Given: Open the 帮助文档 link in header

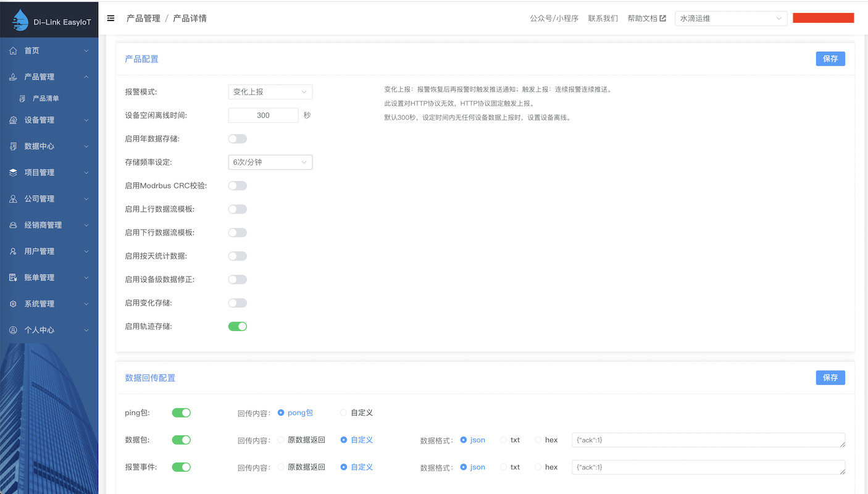Looking at the screenshot, I should [x=646, y=19].
